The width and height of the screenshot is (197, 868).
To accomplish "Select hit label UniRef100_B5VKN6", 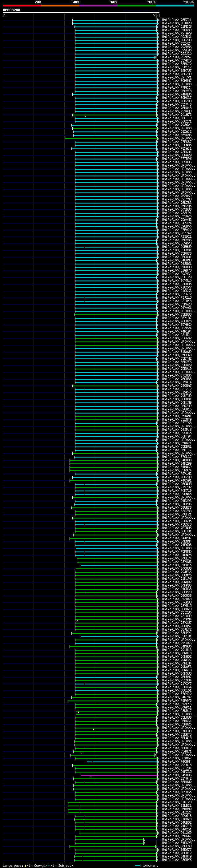I will coord(177,135).
